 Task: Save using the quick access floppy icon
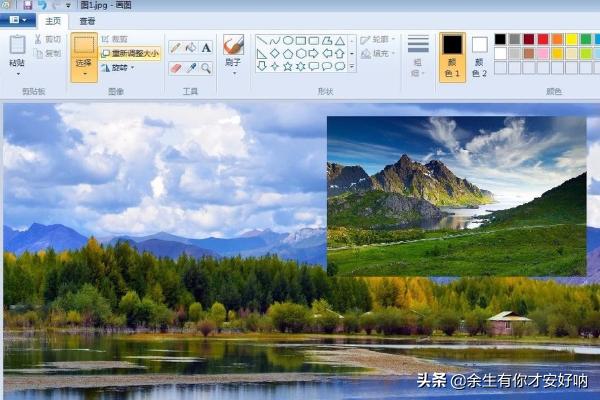27,5
